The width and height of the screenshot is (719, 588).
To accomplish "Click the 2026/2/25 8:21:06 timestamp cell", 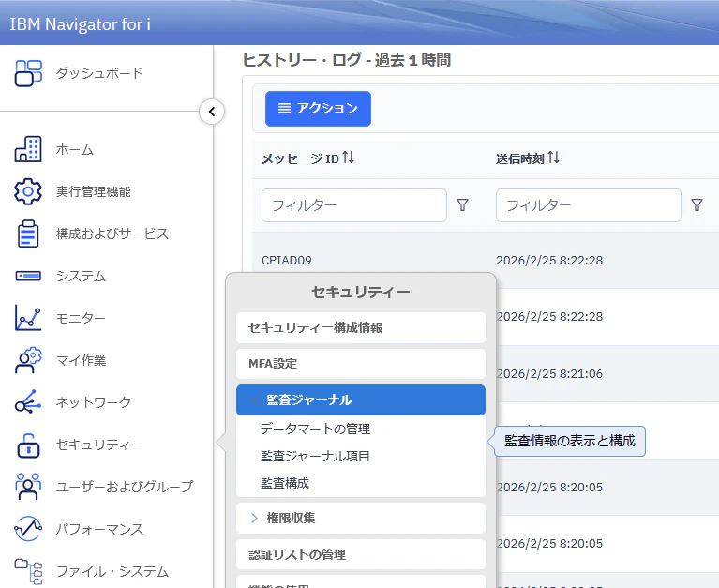I will (549, 374).
